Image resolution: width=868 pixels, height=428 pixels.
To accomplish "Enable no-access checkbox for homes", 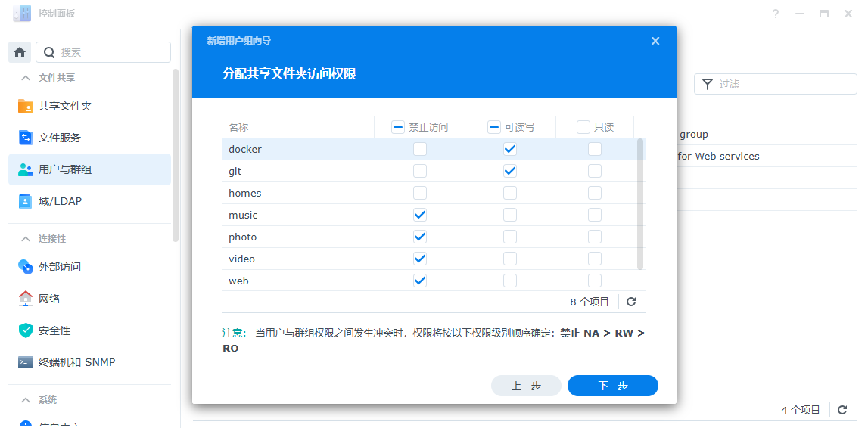I will (420, 193).
